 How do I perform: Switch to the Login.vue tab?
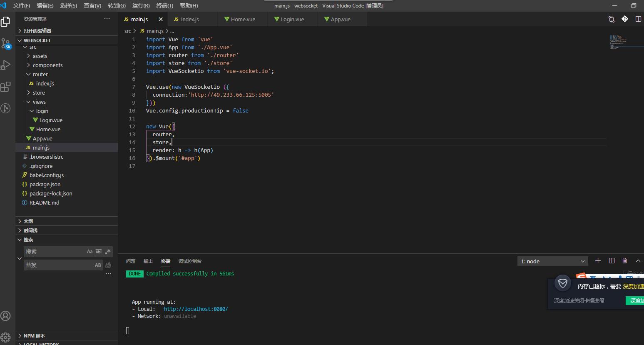[292, 19]
